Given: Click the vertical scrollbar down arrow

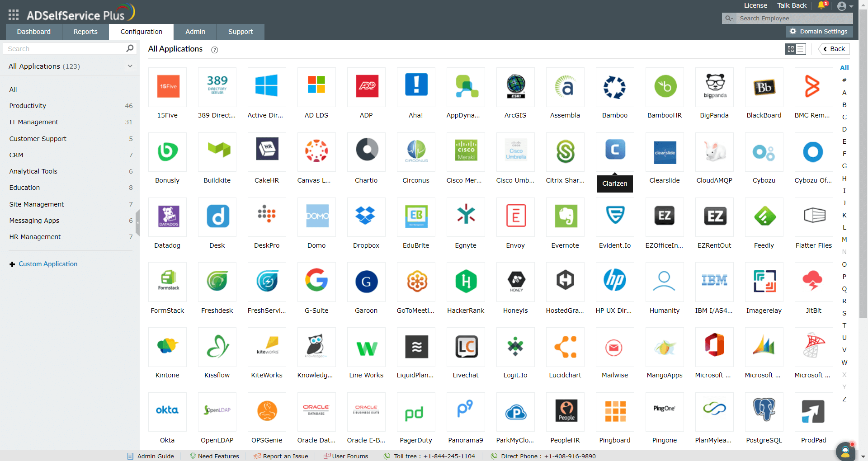Looking at the screenshot, I should coord(863,456).
